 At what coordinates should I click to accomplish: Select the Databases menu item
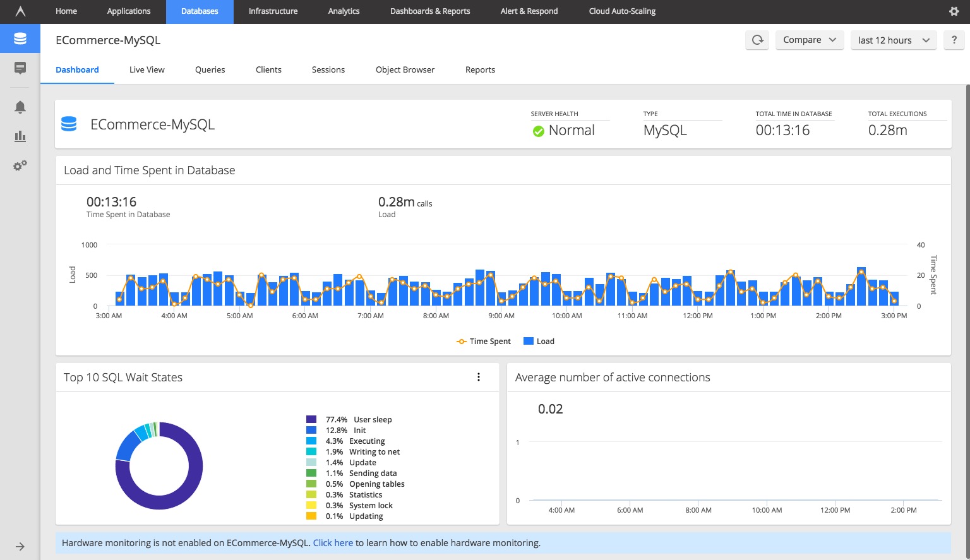(x=200, y=11)
